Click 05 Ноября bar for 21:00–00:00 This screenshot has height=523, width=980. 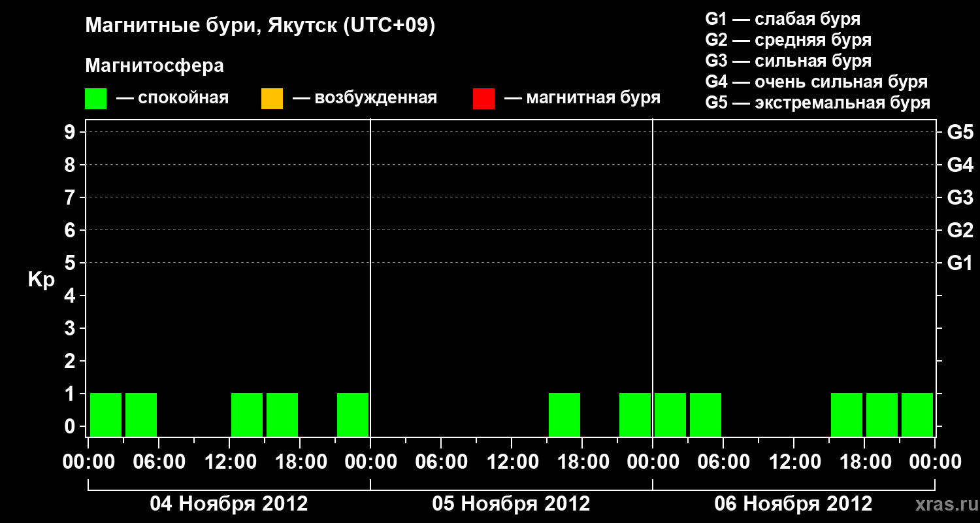635,414
